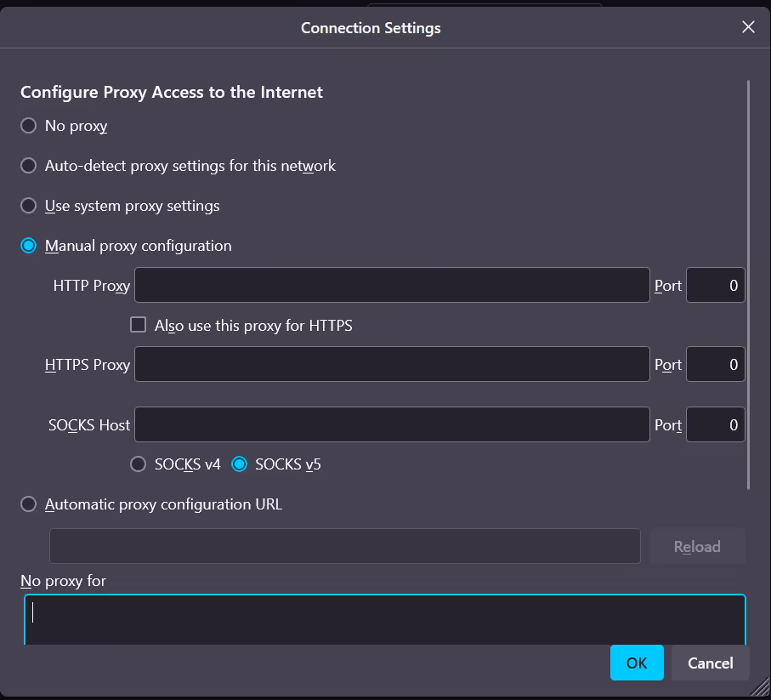Click the Connection Settings title text
Viewport: 771px width, 700px height.
point(371,28)
